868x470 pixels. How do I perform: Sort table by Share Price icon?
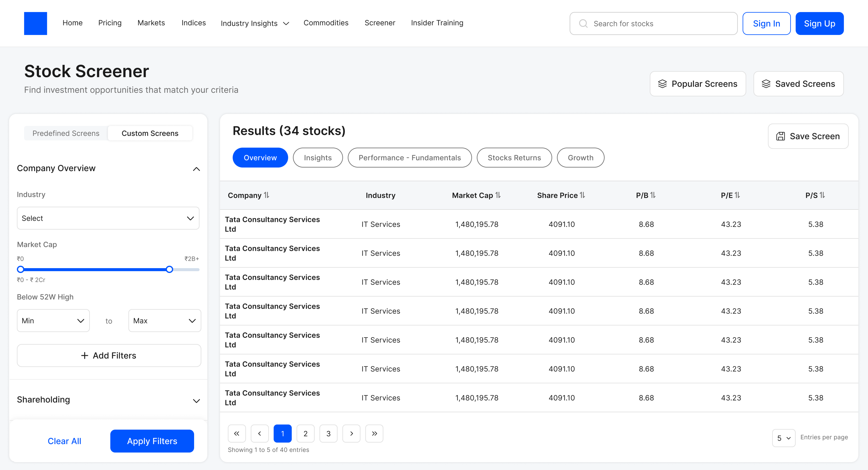coord(582,195)
